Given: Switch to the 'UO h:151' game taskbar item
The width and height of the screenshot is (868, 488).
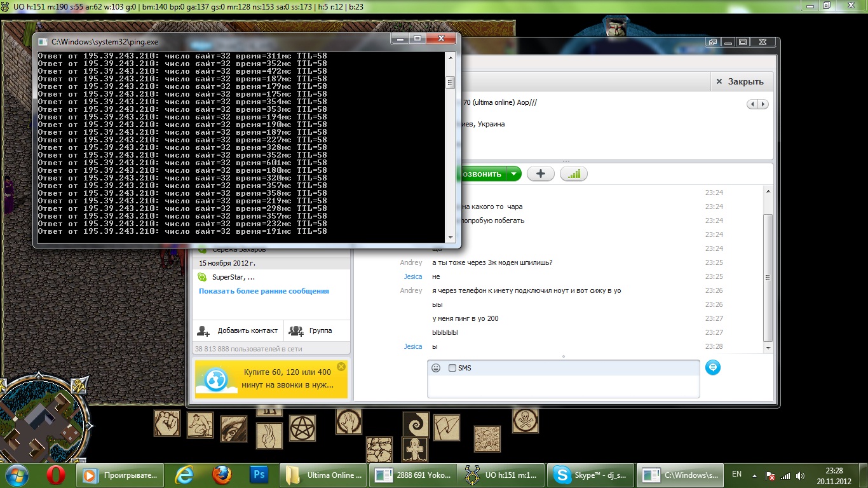Looking at the screenshot, I should point(502,475).
